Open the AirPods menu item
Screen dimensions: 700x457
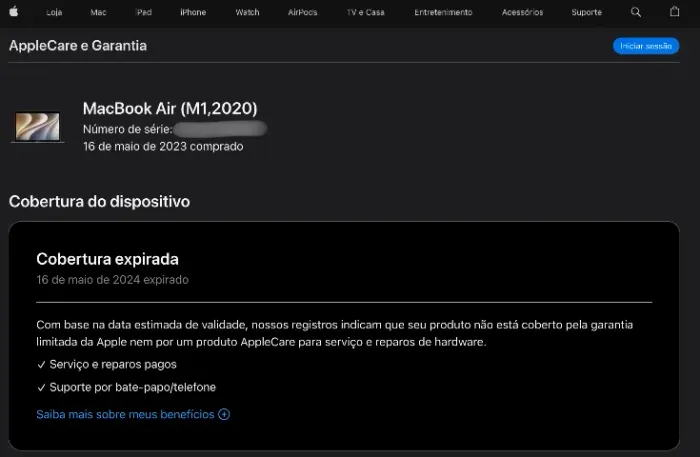[x=302, y=12]
